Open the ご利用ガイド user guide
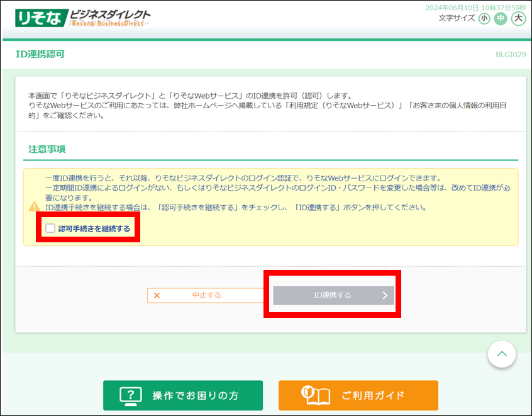 pos(358,395)
